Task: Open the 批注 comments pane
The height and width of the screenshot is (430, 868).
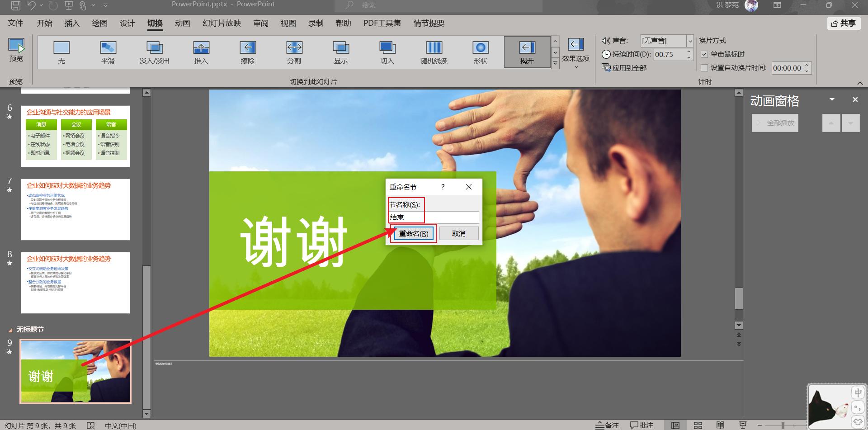Action: pos(642,425)
